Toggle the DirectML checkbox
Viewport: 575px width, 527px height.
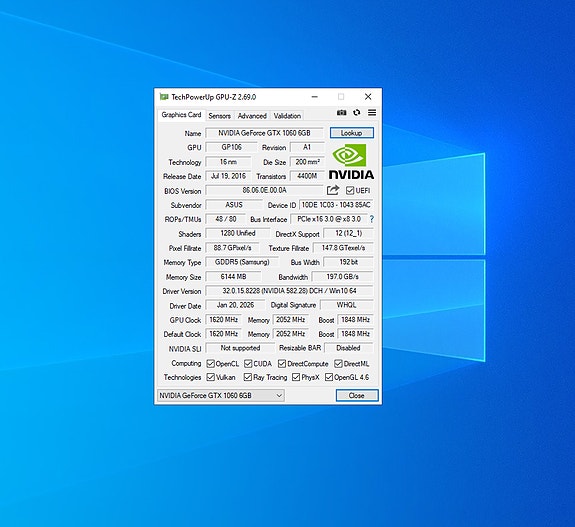[x=338, y=363]
